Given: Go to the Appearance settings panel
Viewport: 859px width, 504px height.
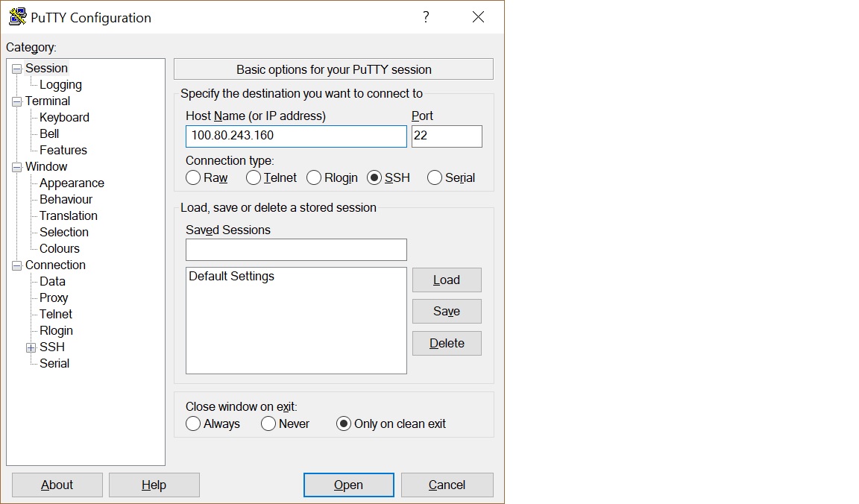Looking at the screenshot, I should pos(72,183).
